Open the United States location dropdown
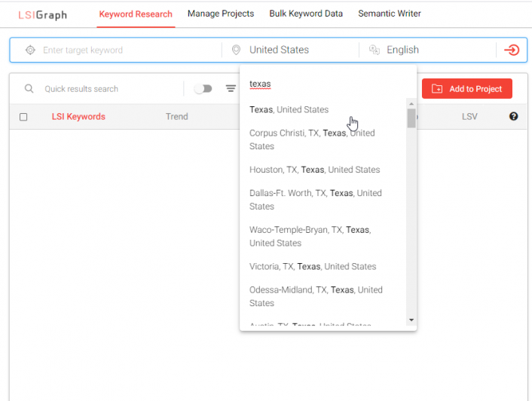This screenshot has height=401, width=532. 290,50
